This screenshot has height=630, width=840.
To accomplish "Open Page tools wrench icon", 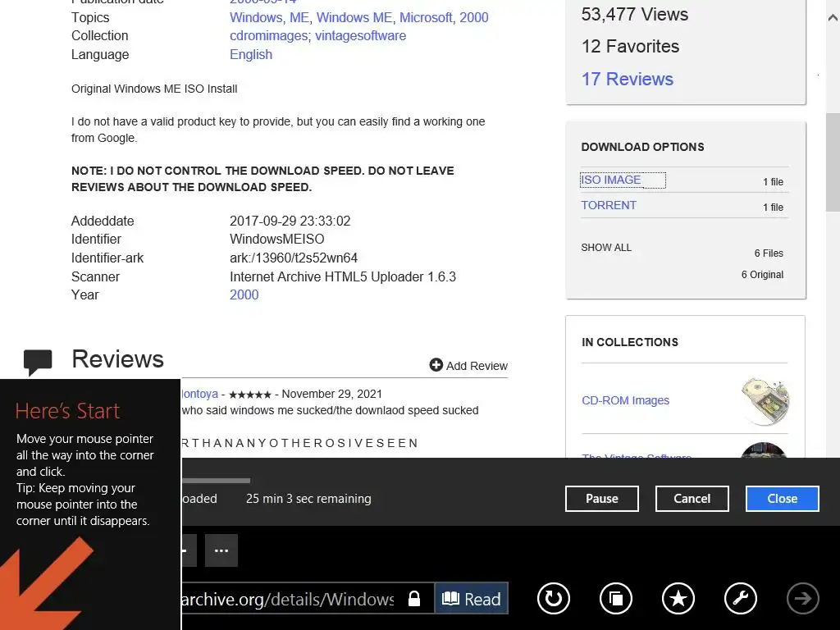I will tap(741, 598).
